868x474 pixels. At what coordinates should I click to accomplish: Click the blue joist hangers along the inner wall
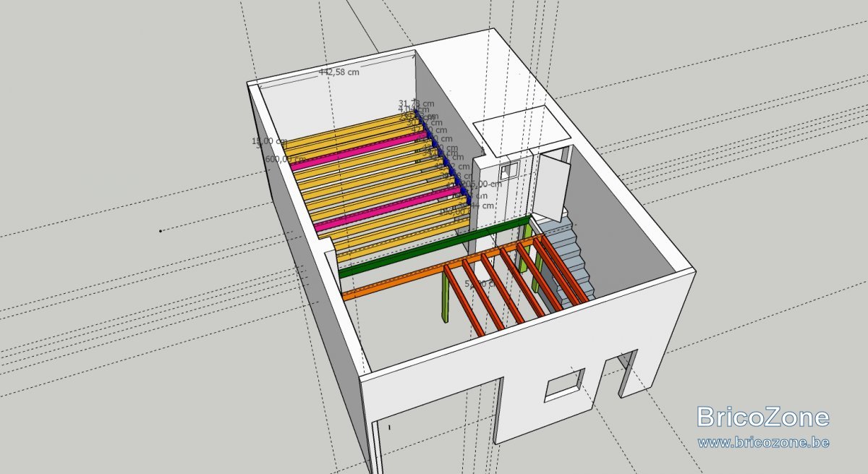444,156
